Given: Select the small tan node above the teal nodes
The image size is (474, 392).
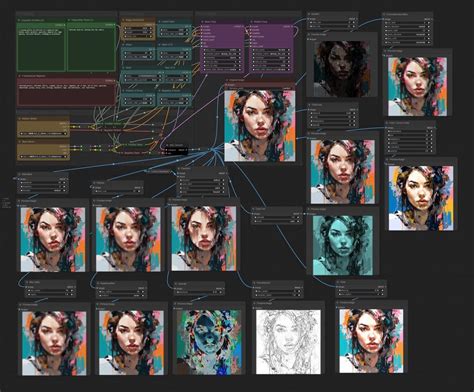Looking at the screenshot, I should tap(138, 29).
